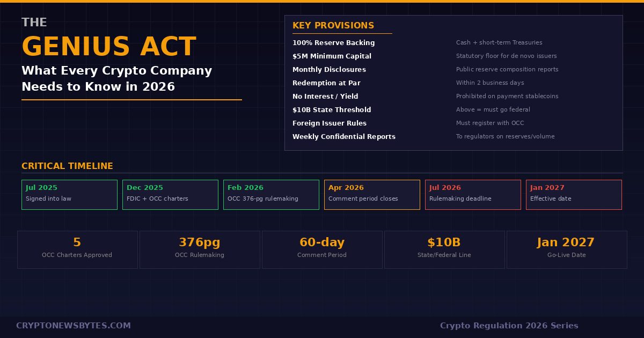Select the Foreign Issuer Rules provision
This screenshot has width=644, height=338.
pos(330,123)
